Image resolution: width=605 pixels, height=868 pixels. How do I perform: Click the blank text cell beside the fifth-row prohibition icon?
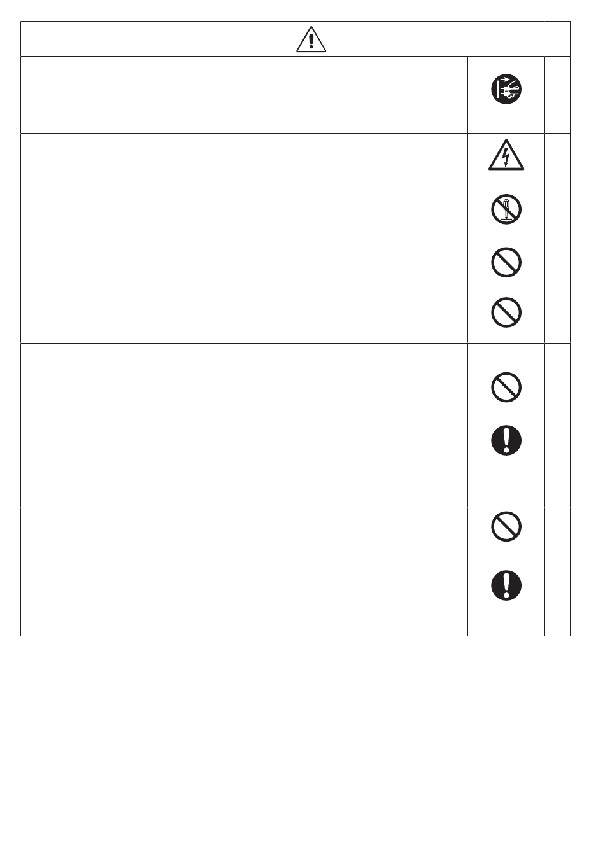click(x=244, y=532)
